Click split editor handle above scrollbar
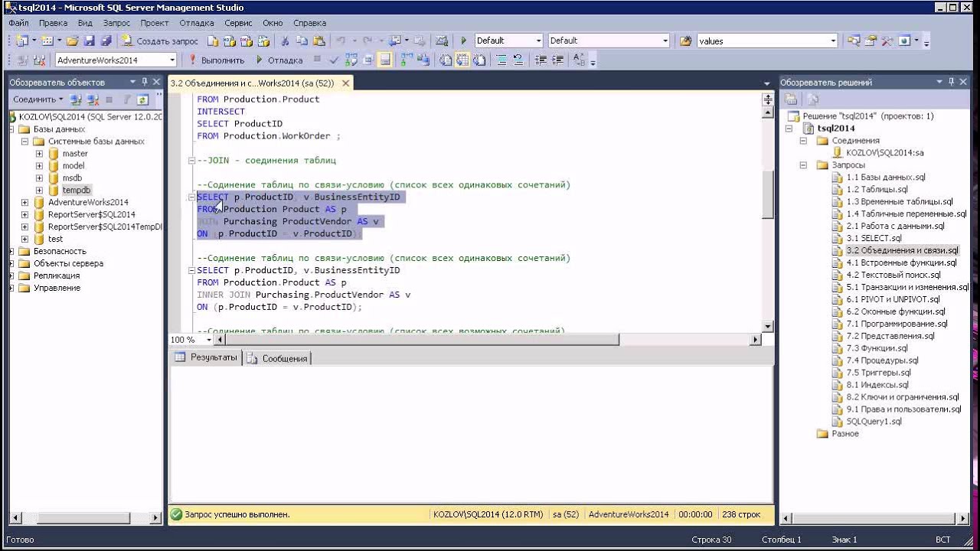This screenshot has height=551, width=980. [x=768, y=99]
